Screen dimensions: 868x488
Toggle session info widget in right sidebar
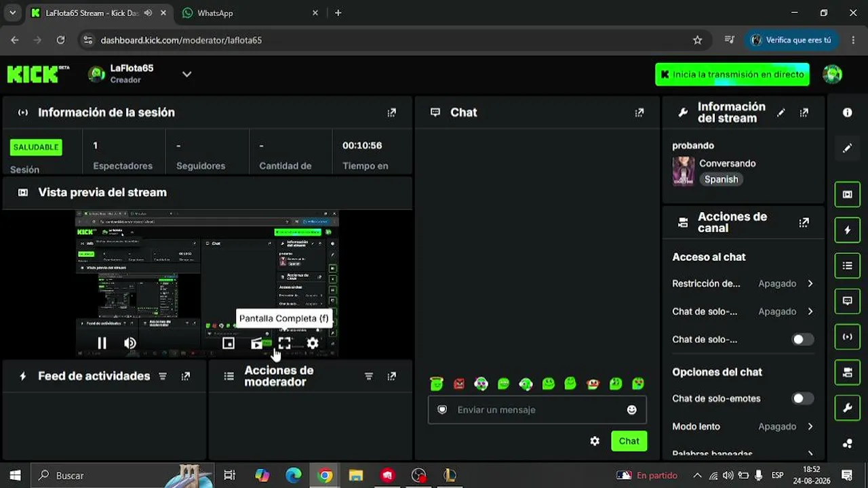(848, 337)
